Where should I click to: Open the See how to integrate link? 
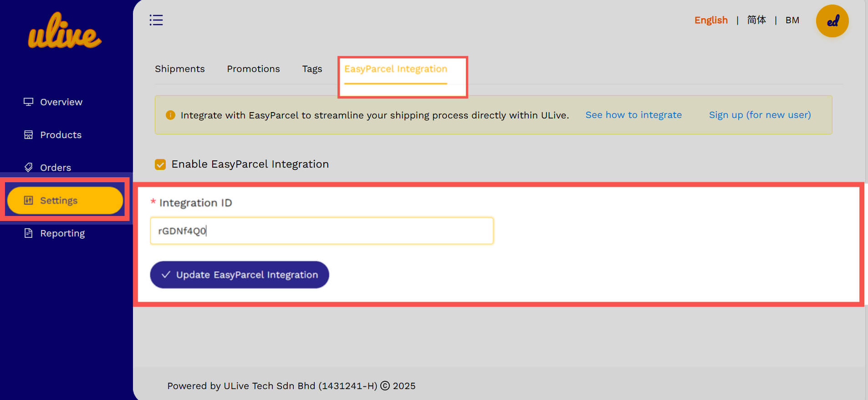coord(633,115)
